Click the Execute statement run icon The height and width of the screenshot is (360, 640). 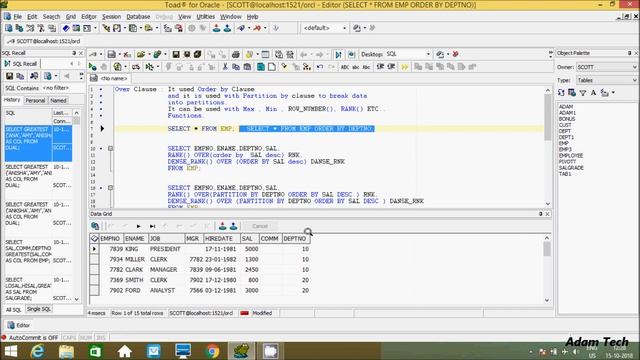[93, 67]
